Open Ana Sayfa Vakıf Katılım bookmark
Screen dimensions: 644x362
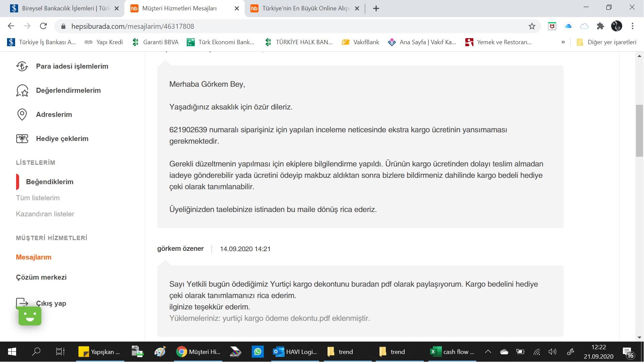[422, 42]
